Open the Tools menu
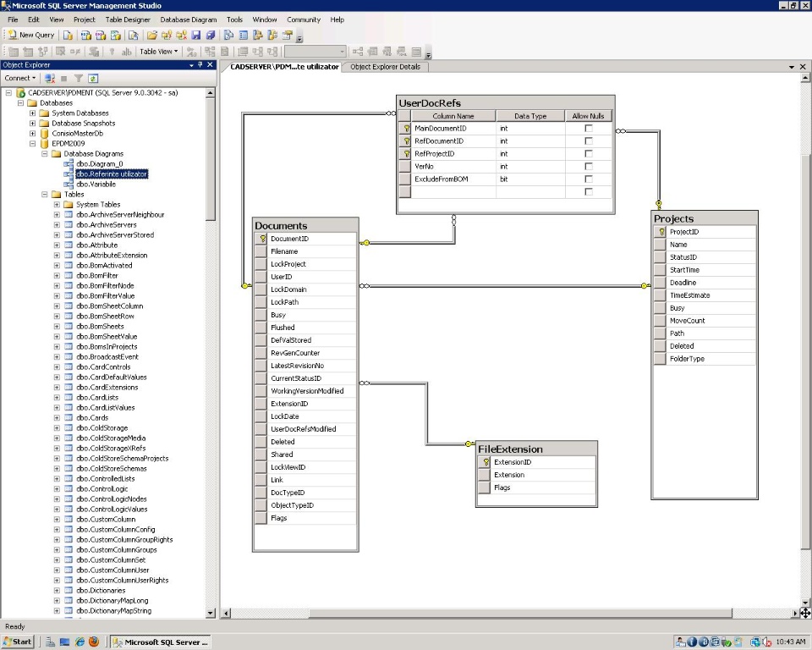The height and width of the screenshot is (650, 812). click(x=234, y=19)
